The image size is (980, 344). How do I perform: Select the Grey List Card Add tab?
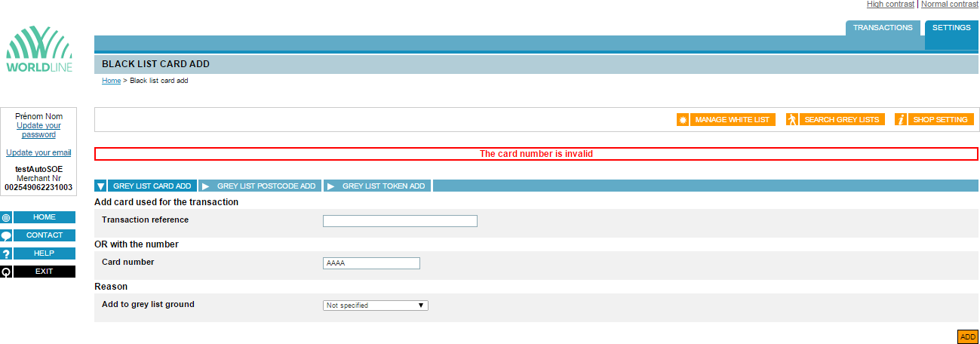tap(152, 186)
